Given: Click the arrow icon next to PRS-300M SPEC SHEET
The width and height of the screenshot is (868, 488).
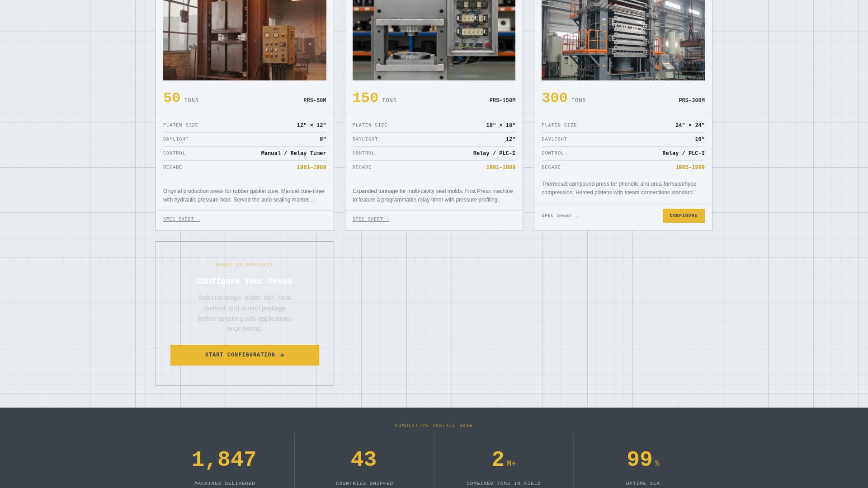Looking at the screenshot, I should pyautogui.click(x=577, y=216).
